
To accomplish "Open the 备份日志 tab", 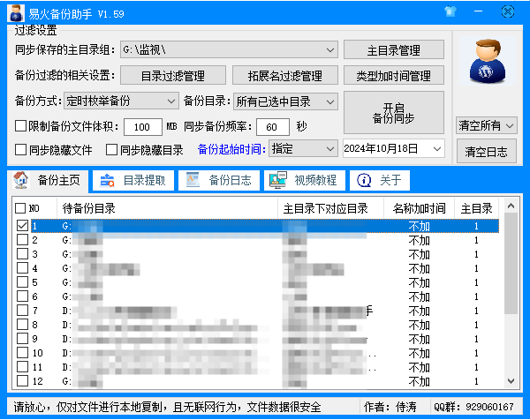I will [219, 180].
